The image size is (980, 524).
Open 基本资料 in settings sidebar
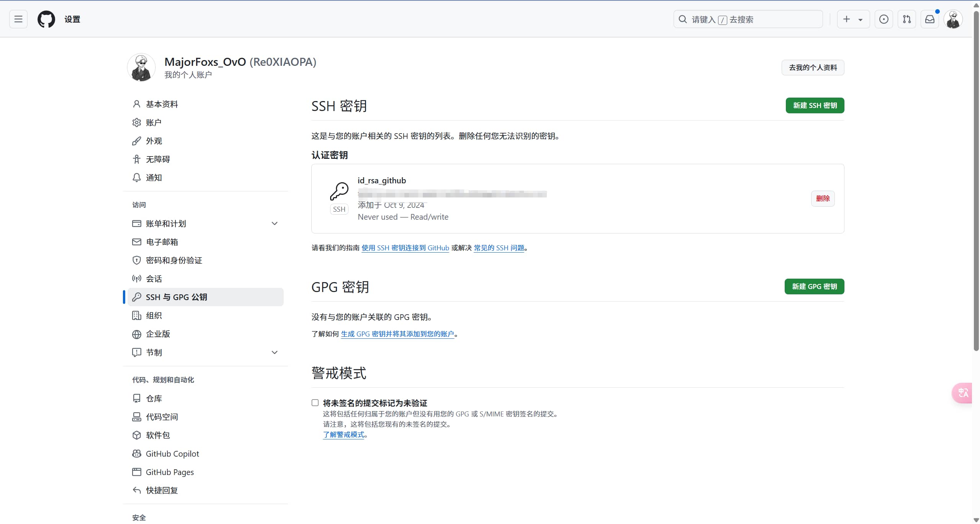click(x=205, y=104)
